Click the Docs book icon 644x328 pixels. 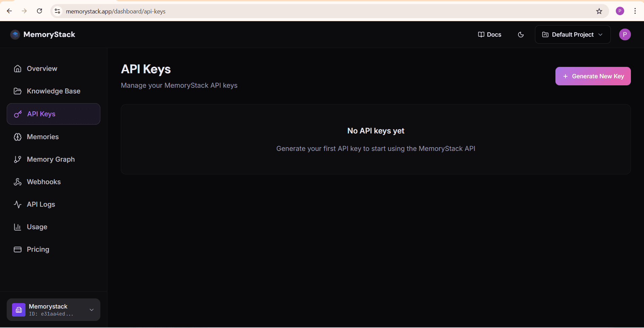481,35
